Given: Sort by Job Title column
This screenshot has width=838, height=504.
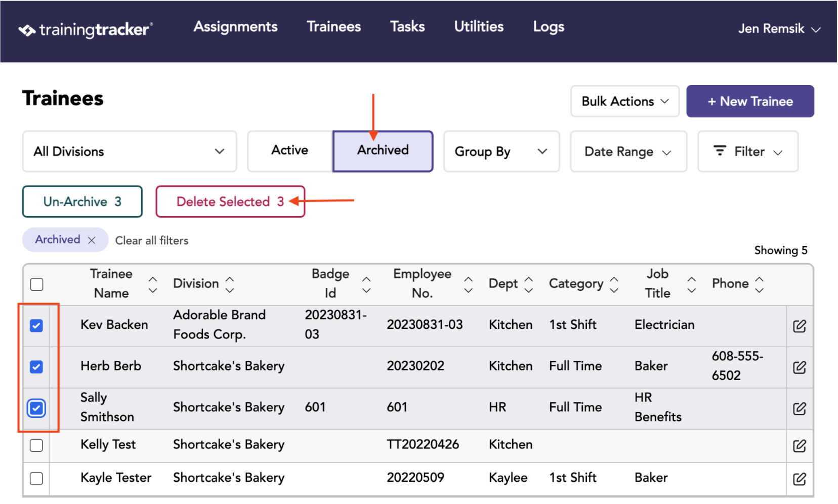Looking at the screenshot, I should (691, 285).
